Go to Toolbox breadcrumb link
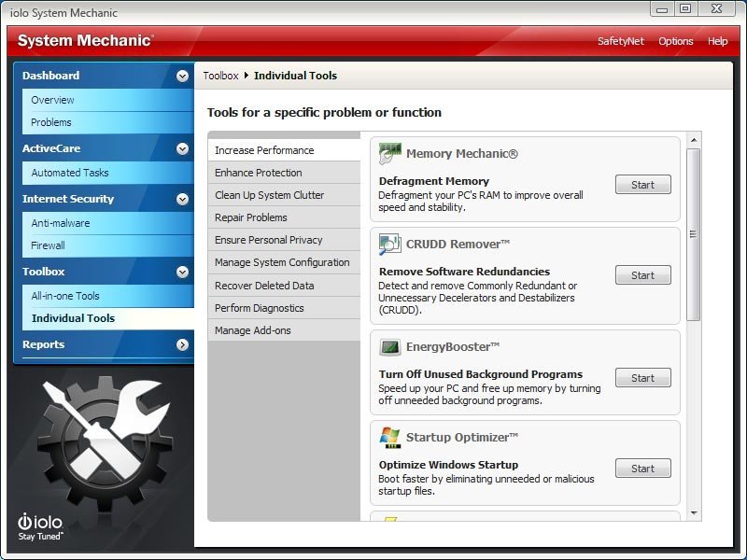 click(220, 76)
